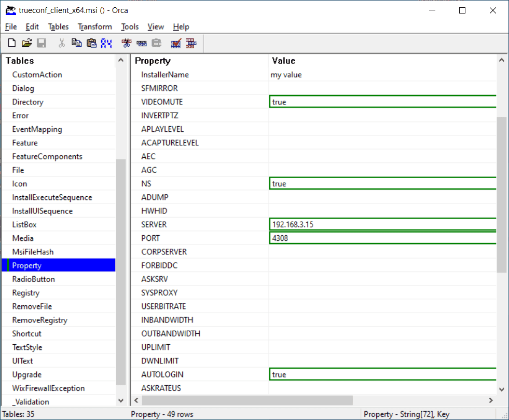Click property grid vertical scrollbar thumb
Image resolution: width=509 pixels, height=420 pixels.
tap(502, 195)
